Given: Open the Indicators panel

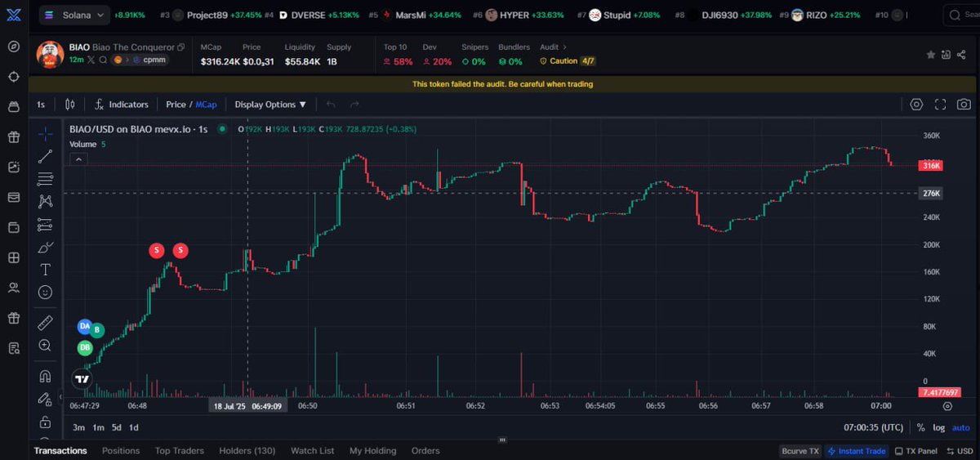Looking at the screenshot, I should click(121, 105).
